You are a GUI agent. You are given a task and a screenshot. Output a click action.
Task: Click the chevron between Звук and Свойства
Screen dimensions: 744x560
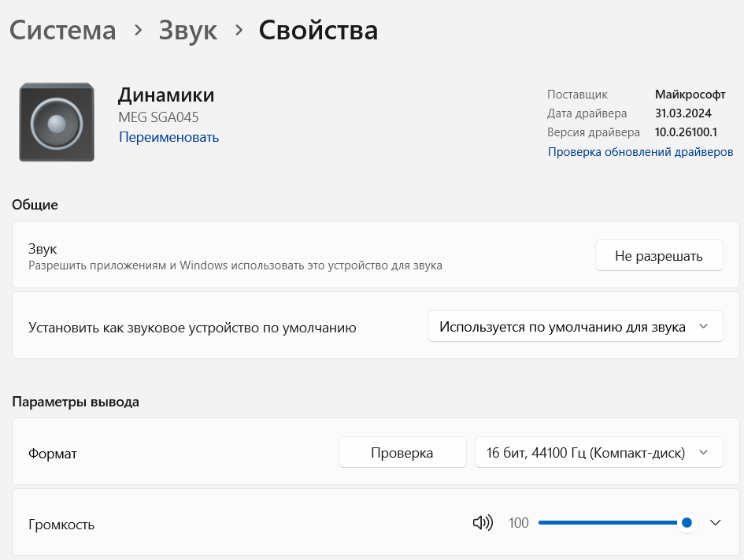pyautogui.click(x=239, y=31)
